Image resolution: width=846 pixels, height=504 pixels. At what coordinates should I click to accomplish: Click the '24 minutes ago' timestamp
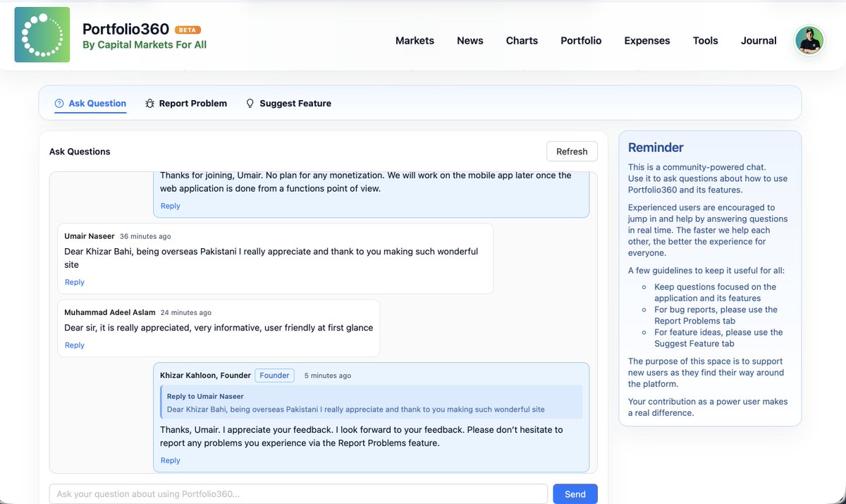(186, 312)
